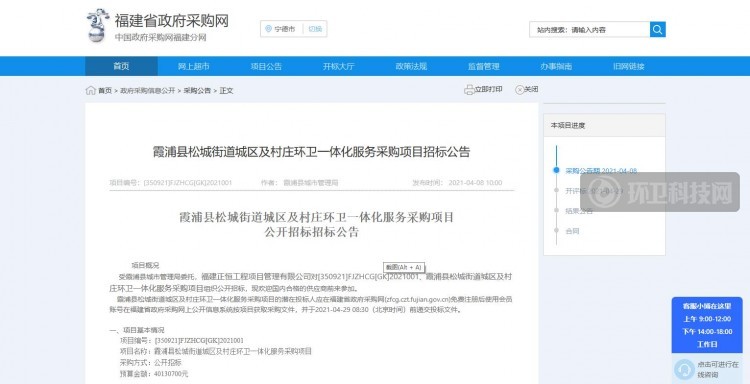Click the 项目编号 text under the headline
Image resolution: width=750 pixels, height=384 pixels.
click(x=171, y=183)
